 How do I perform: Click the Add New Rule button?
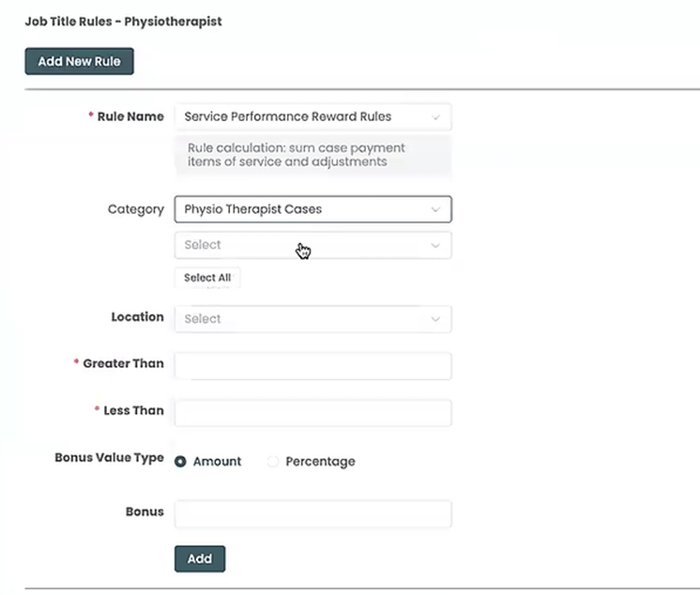pyautogui.click(x=79, y=62)
